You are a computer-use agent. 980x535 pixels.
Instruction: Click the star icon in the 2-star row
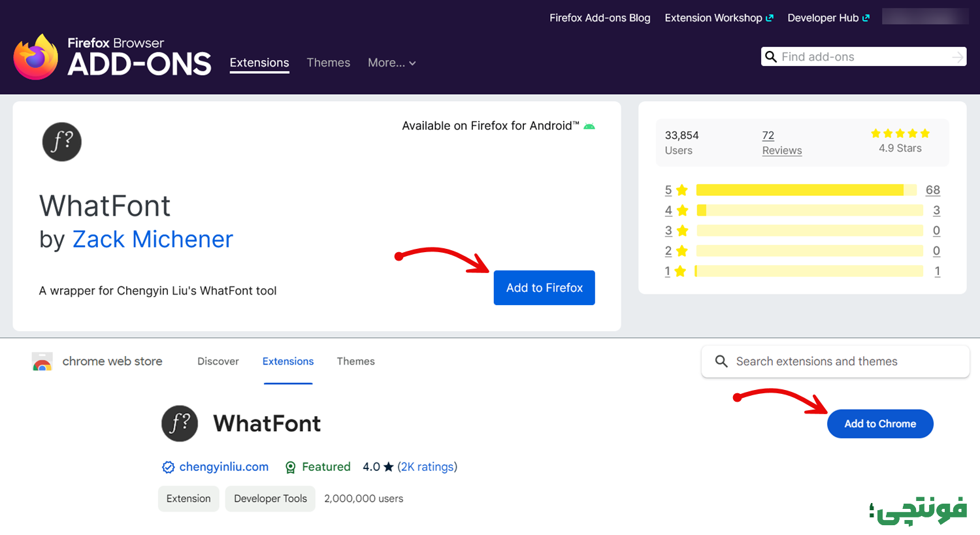click(x=682, y=251)
